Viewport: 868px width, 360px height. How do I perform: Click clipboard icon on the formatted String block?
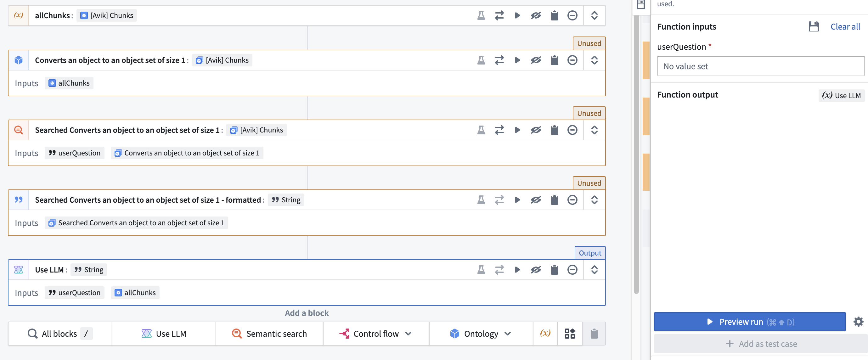554,200
